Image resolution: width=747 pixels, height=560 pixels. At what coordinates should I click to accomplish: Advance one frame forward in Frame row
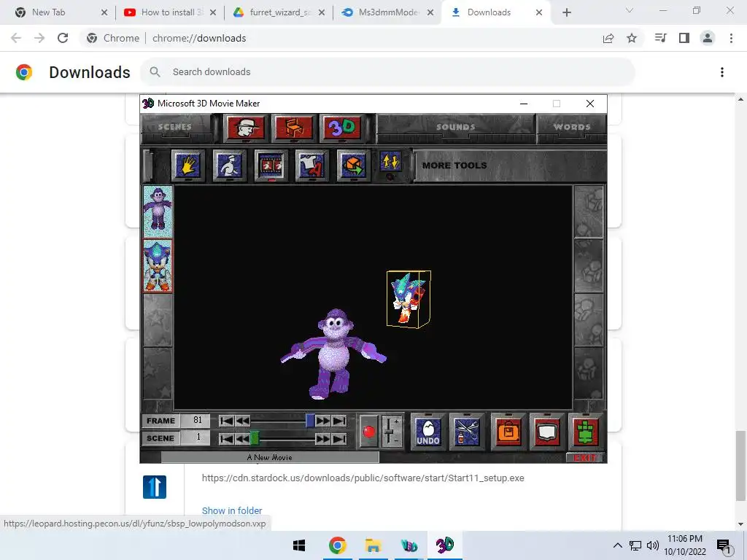(x=323, y=421)
